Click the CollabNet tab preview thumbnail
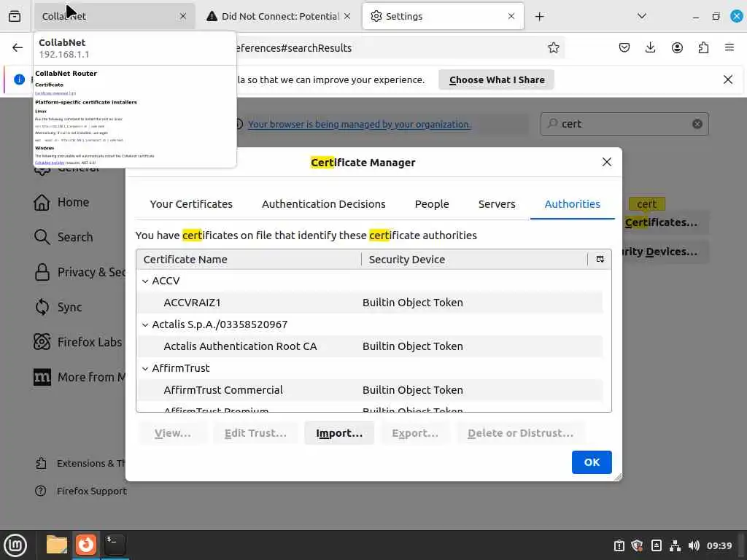The image size is (747, 560). (135, 116)
